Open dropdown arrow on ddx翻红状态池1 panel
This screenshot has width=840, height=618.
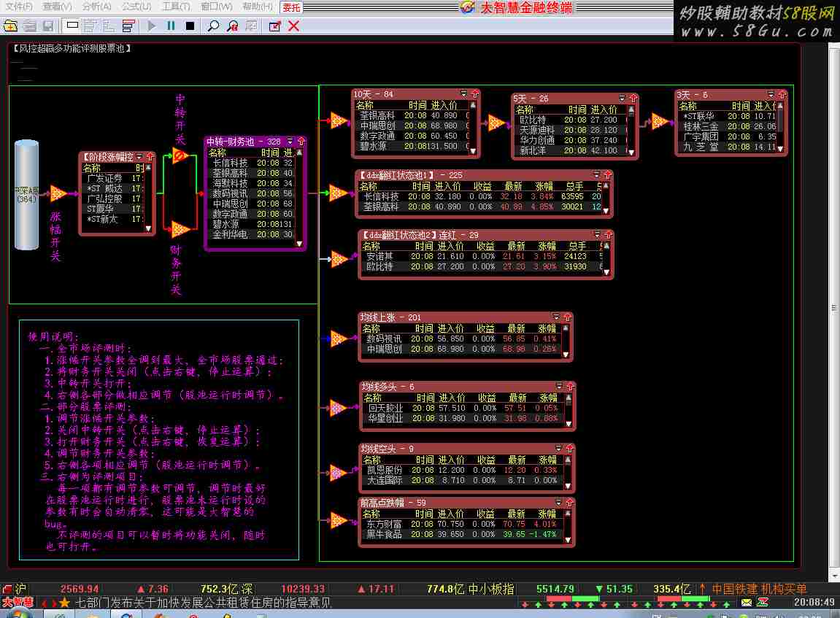597,175
